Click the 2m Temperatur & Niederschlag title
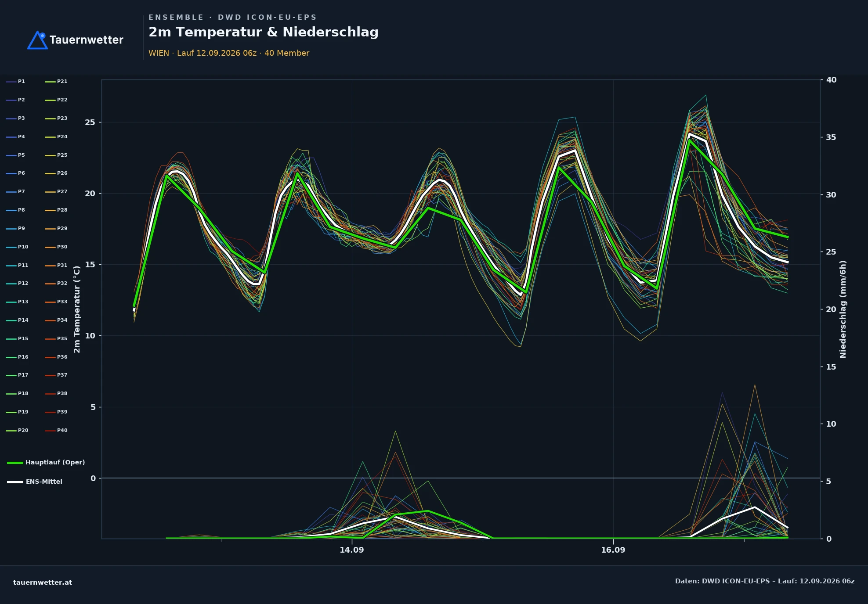868x604 pixels. (264, 32)
